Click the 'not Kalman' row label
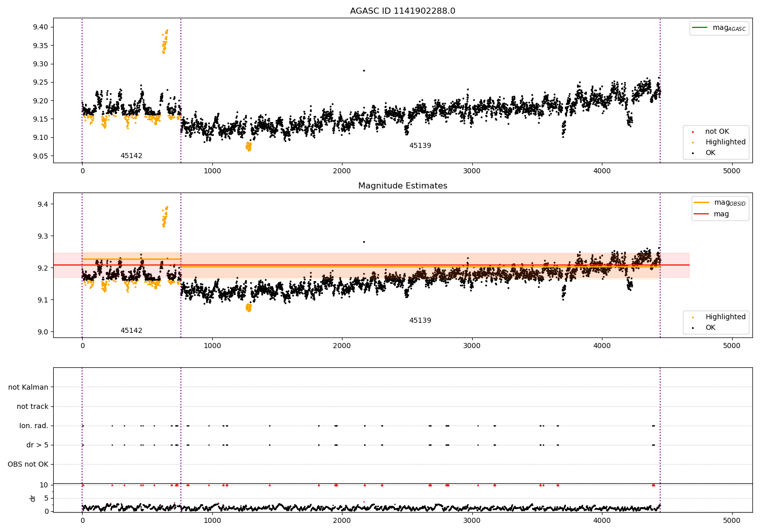 pos(28,388)
